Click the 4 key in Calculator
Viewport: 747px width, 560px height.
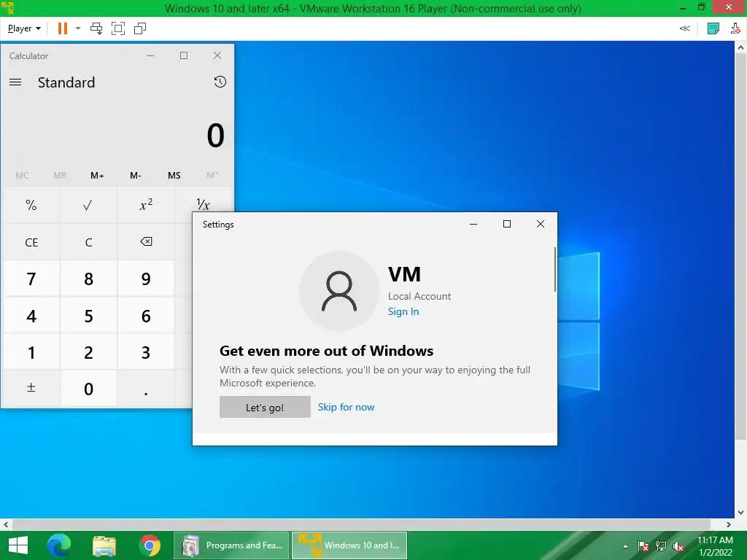(31, 315)
